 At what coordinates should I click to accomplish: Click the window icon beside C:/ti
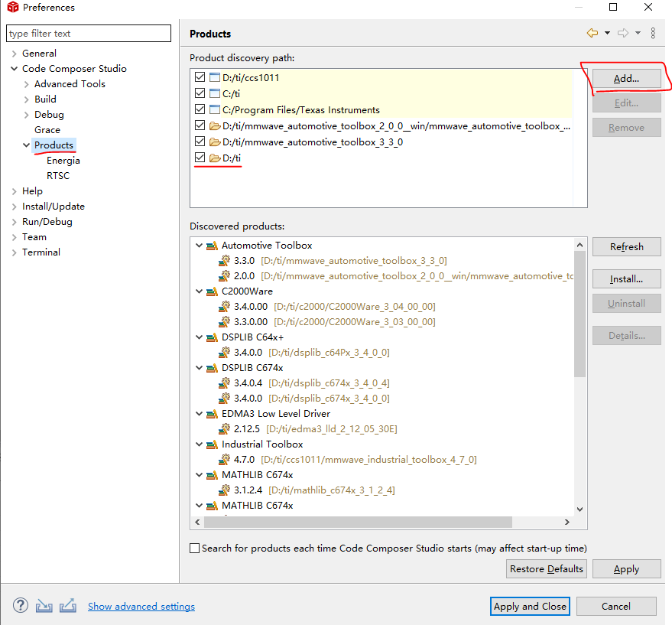215,93
